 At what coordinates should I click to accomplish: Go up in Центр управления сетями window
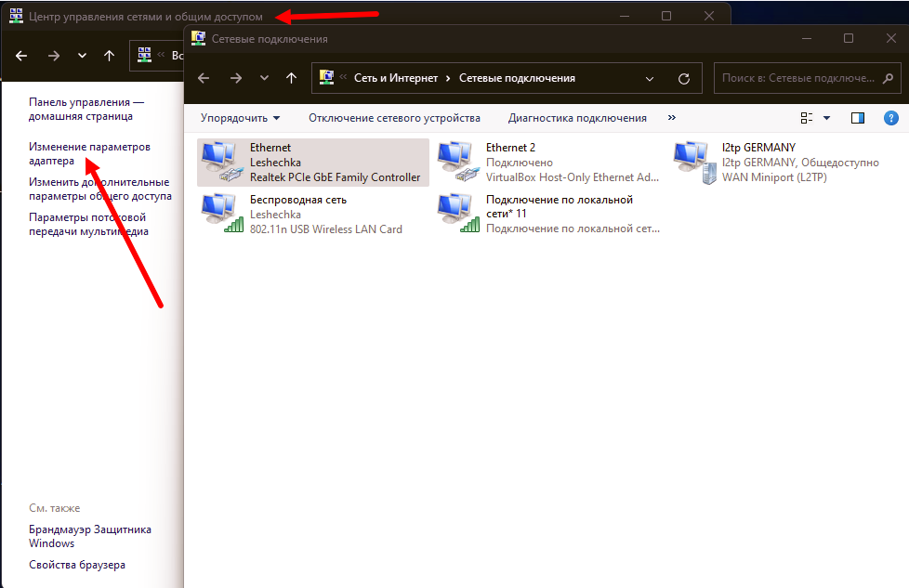pos(109,56)
